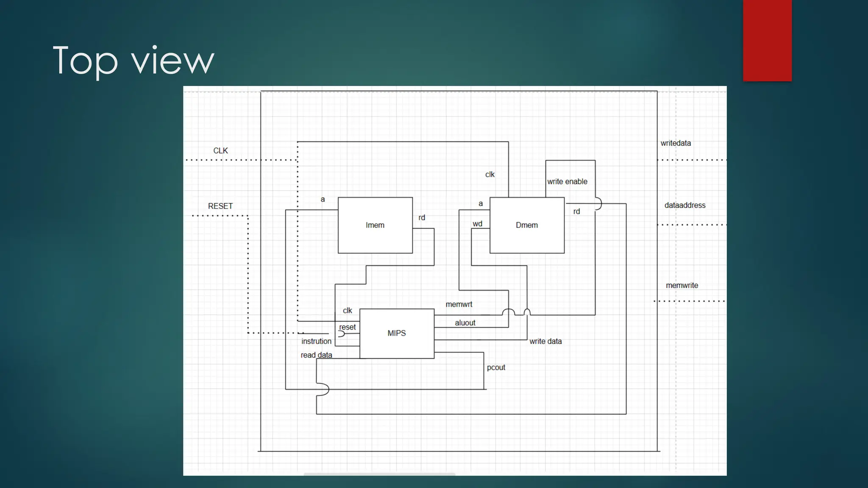This screenshot has width=868, height=488.
Task: Click the dataaddress output label
Action: [684, 205]
